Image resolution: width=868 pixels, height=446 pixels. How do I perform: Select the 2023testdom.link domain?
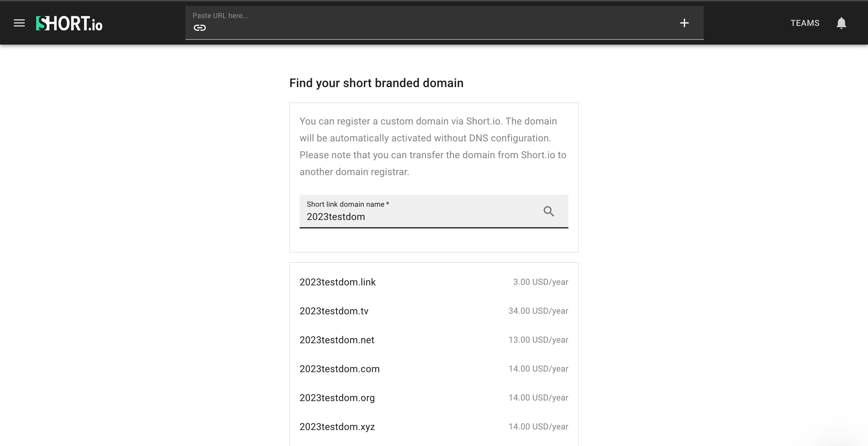click(x=337, y=282)
